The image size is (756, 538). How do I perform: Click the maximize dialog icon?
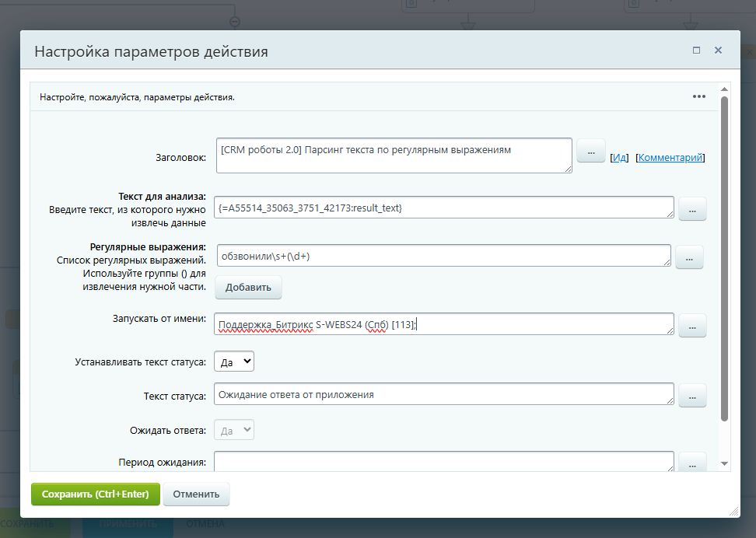click(x=696, y=50)
